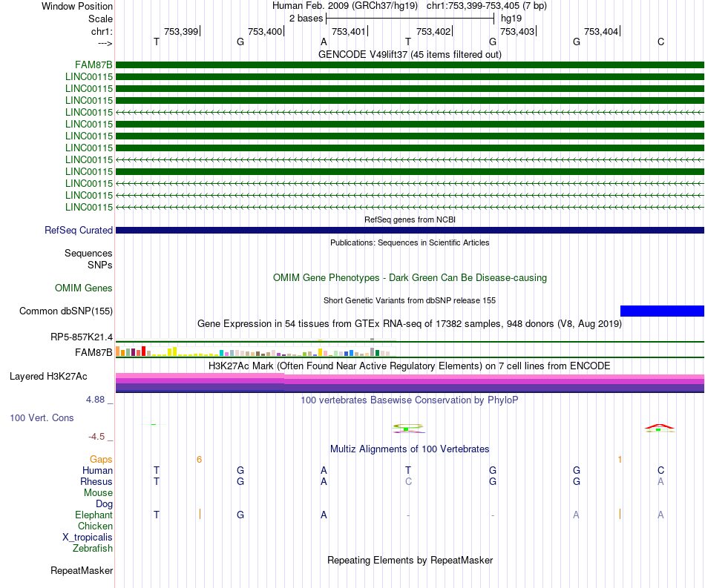Open Multiz Alignments of 100 Vertebrates title
The height and width of the screenshot is (588, 705).
[x=410, y=449]
